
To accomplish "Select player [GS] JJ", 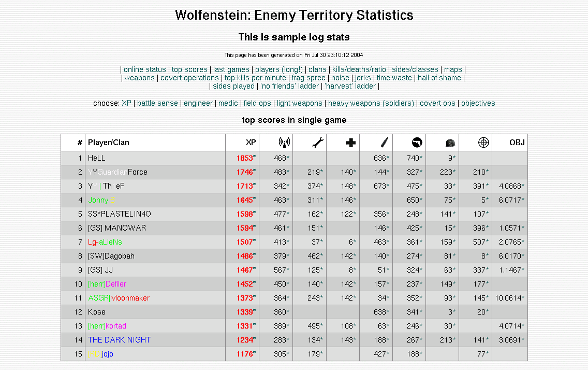I will coord(100,270).
